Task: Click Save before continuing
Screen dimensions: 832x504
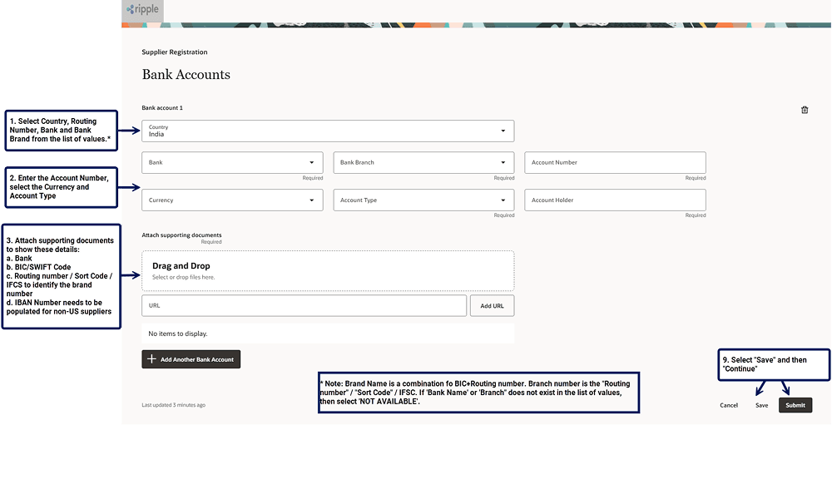Action: [761, 405]
